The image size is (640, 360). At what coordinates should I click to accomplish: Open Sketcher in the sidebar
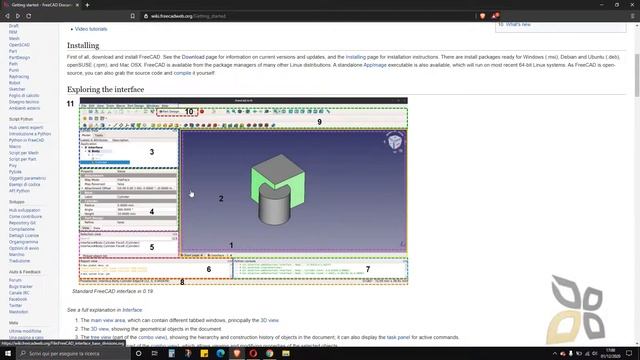17,89
